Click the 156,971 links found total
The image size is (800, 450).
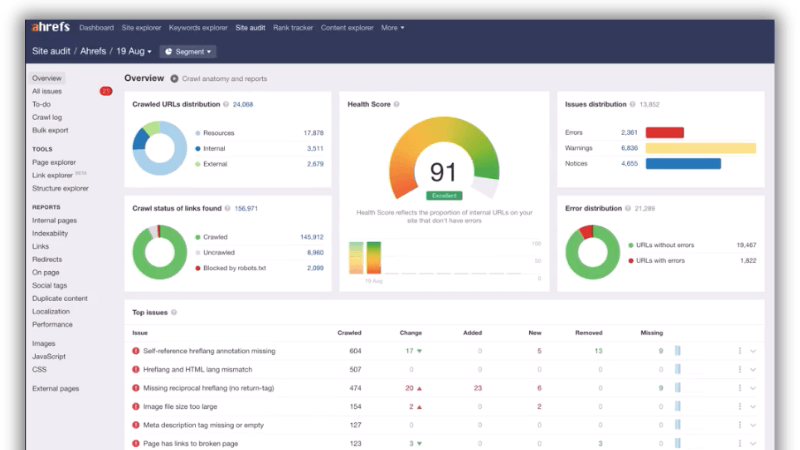click(246, 208)
